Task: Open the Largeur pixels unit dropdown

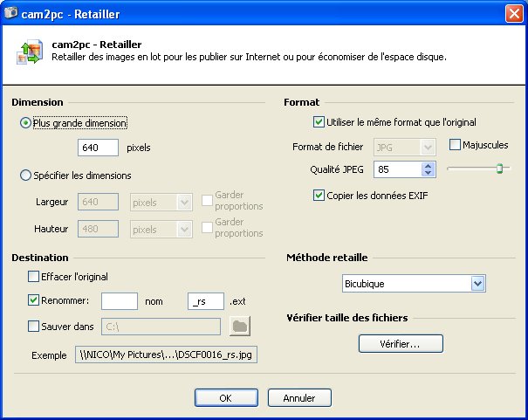Action: coord(184,203)
